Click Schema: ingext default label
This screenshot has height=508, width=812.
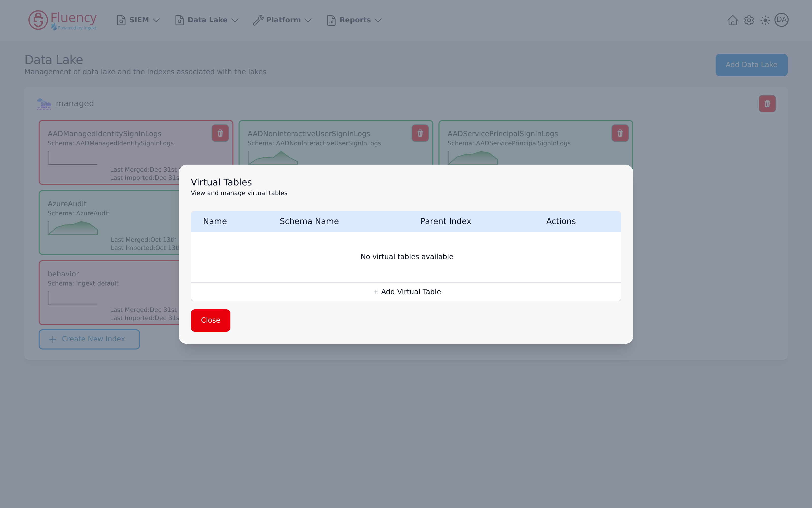click(83, 283)
